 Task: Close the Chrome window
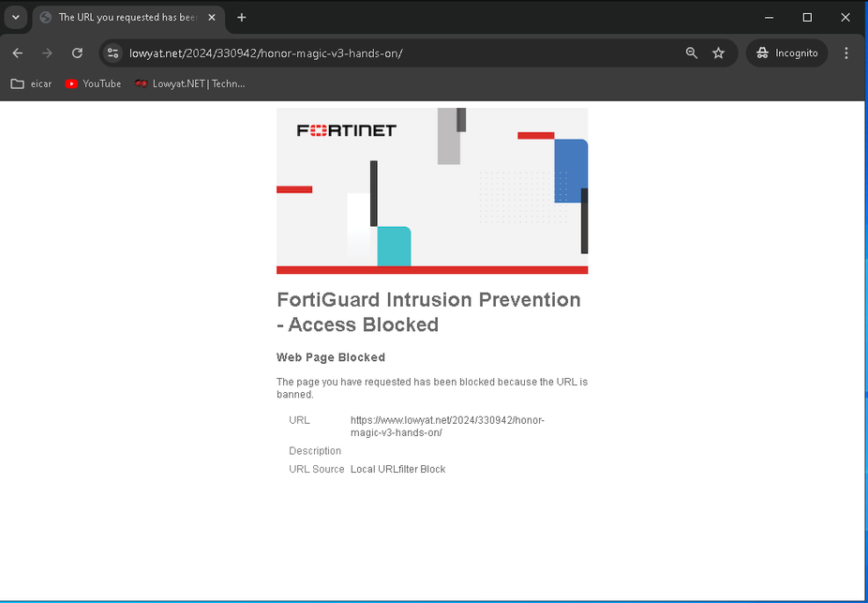click(x=846, y=17)
